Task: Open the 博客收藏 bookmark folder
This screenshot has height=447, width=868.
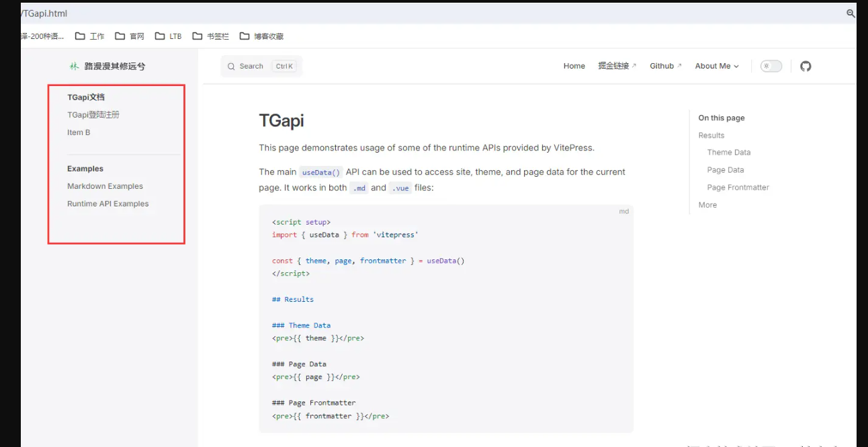Action: (x=261, y=36)
